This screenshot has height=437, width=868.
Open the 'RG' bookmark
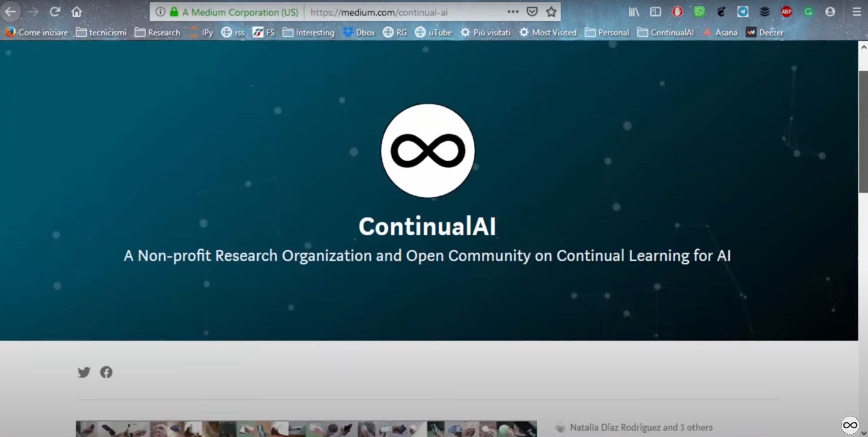(x=395, y=32)
